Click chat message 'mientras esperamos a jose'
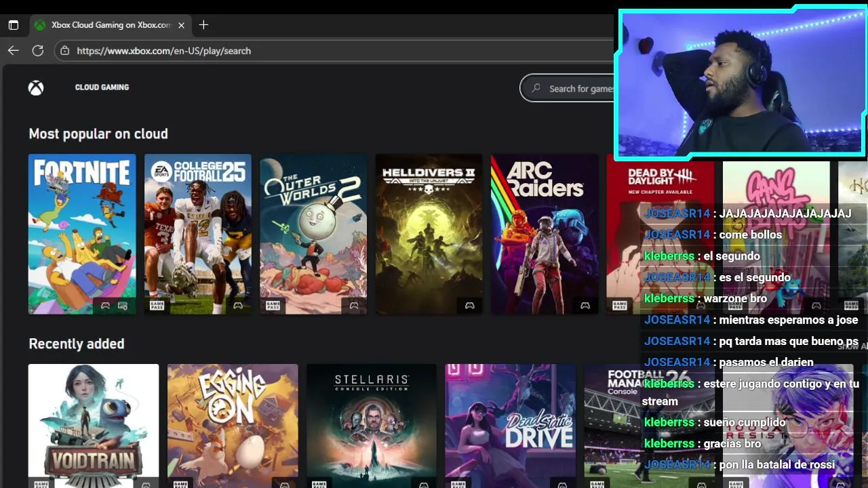Screen dimensions: 868x488 pyautogui.click(x=789, y=319)
